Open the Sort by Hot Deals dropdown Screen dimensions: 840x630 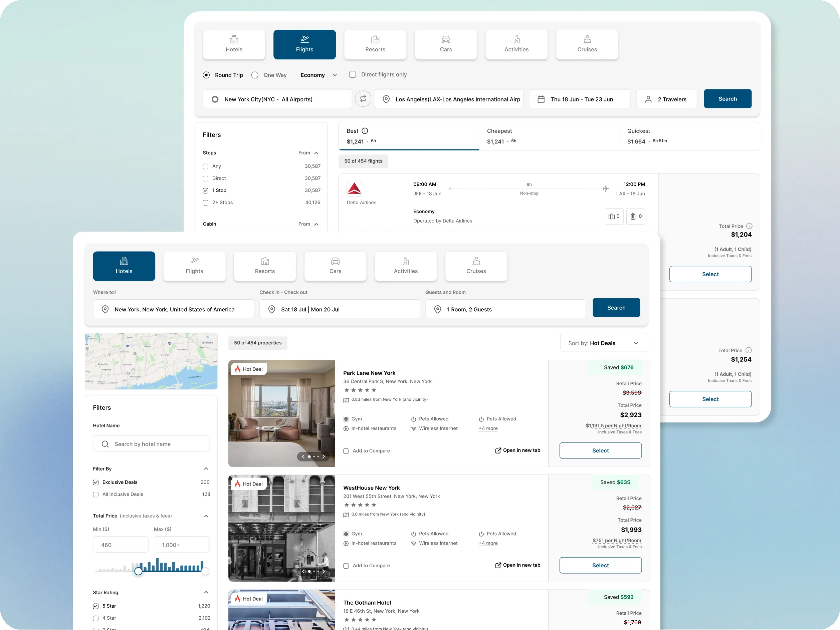(604, 343)
